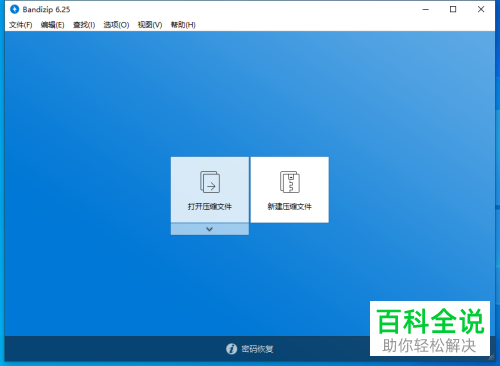The width and height of the screenshot is (500, 366).
Task: Open the 视图(V) menu
Action: (x=150, y=25)
